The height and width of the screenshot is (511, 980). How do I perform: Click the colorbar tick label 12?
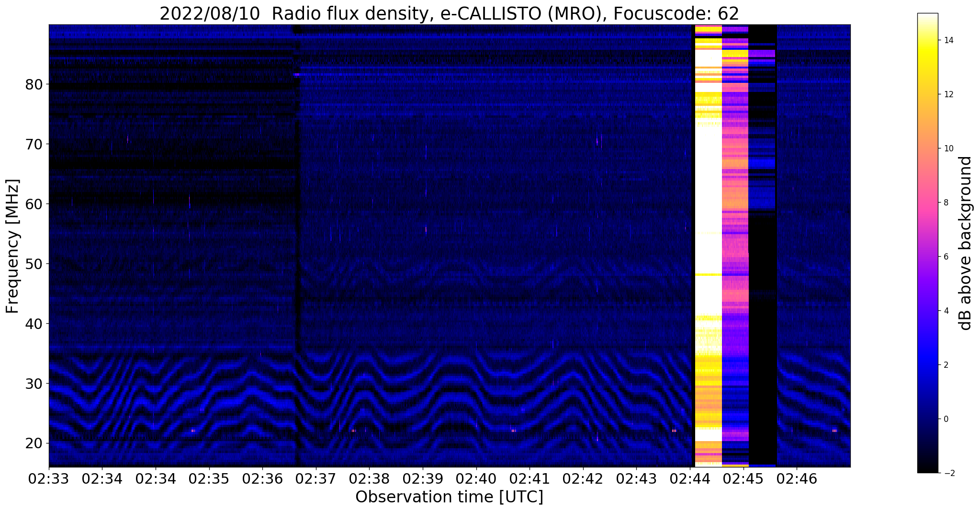(948, 94)
